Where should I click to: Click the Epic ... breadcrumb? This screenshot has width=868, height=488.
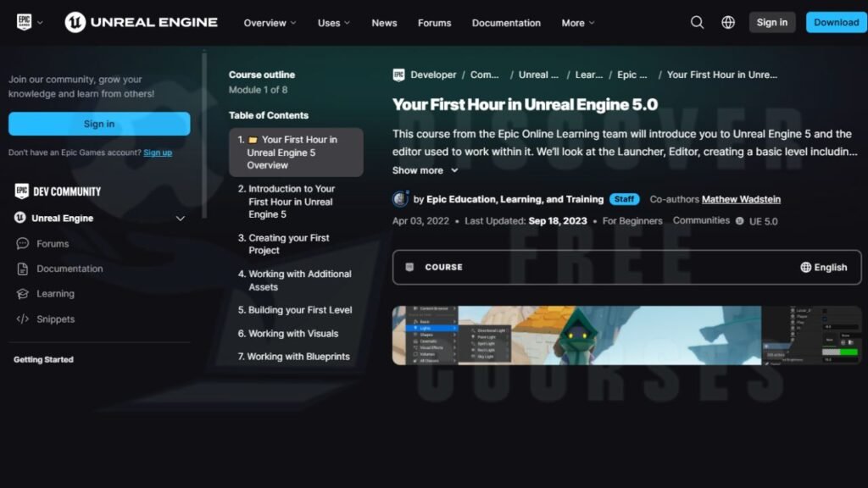click(x=632, y=75)
